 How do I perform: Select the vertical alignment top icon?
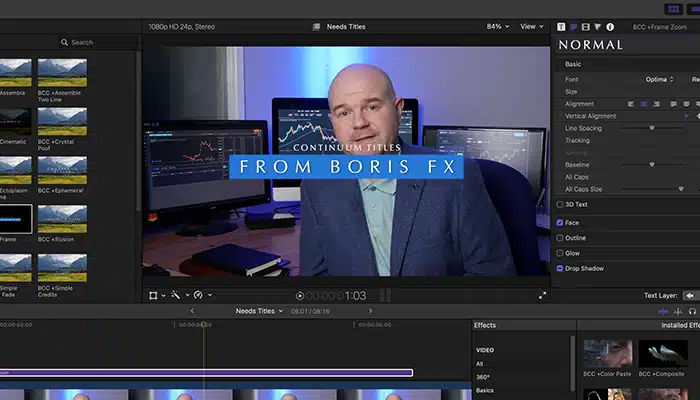coord(687,116)
